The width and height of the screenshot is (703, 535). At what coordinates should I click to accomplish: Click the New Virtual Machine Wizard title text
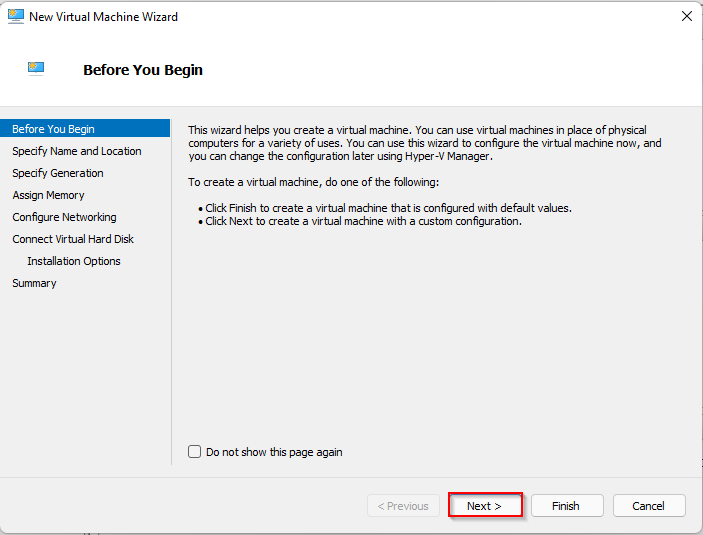[x=104, y=17]
